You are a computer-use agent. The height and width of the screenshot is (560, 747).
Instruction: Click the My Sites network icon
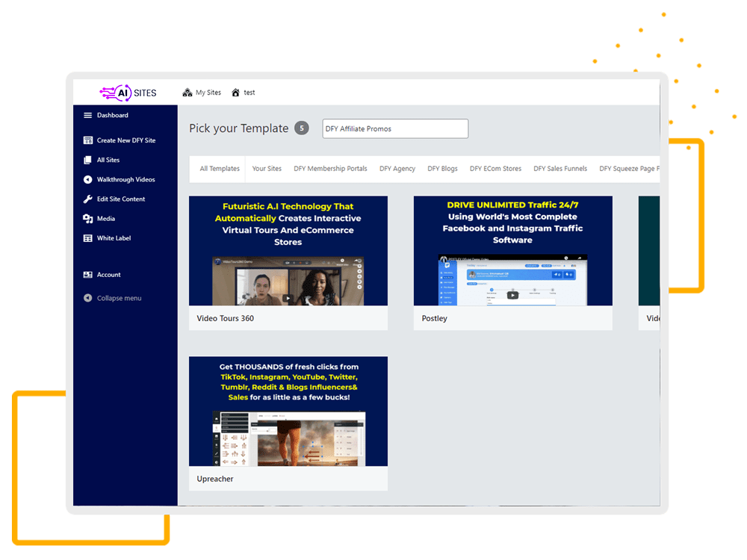[187, 93]
